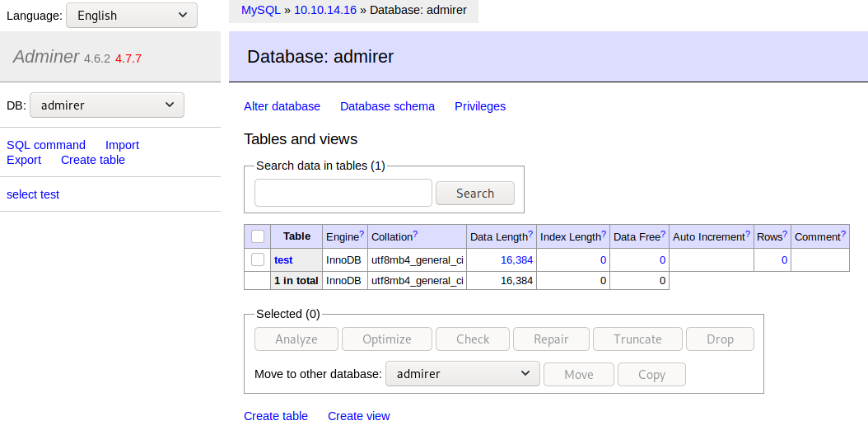
Task: Choose the Truncate button
Action: click(x=637, y=339)
